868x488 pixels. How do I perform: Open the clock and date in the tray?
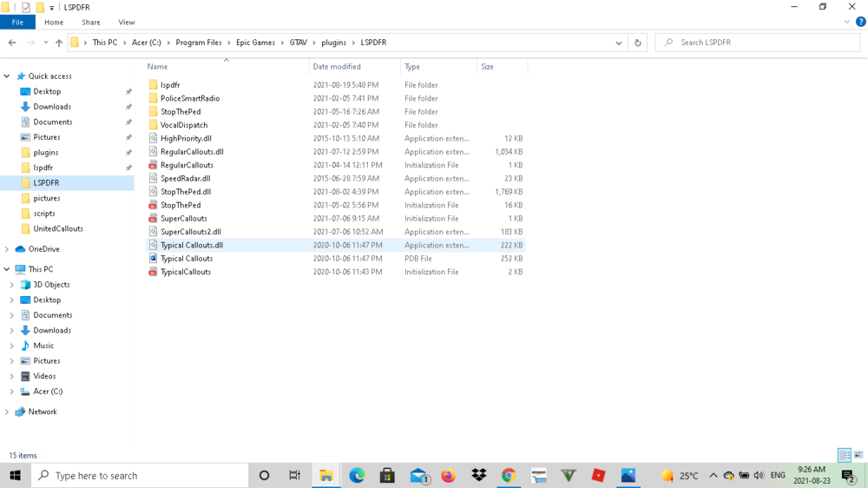click(812, 475)
